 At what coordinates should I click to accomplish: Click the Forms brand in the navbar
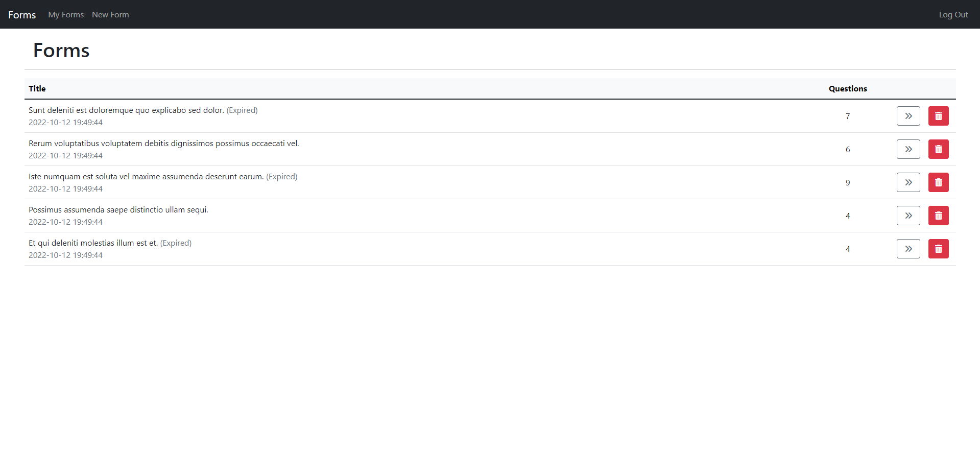point(21,14)
